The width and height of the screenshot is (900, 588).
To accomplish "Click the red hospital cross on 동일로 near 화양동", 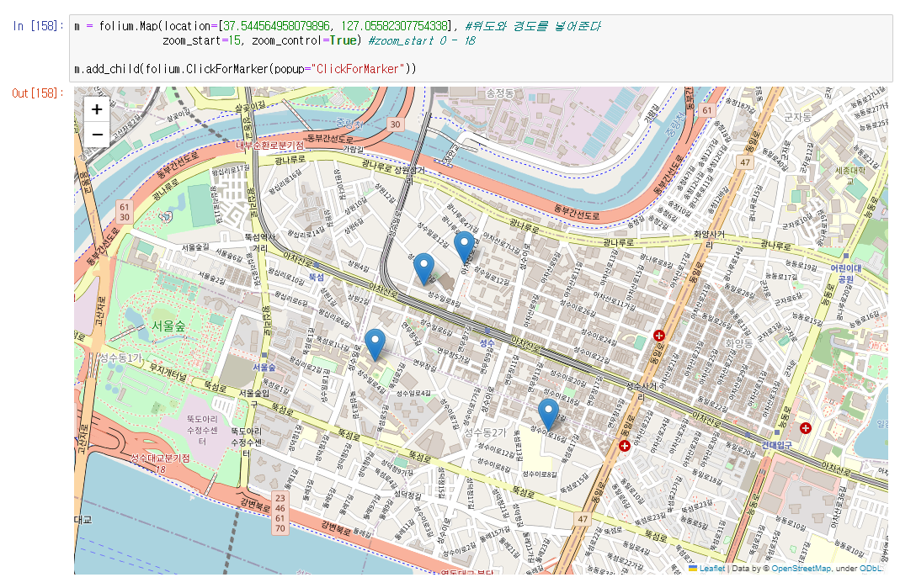I will 659,336.
